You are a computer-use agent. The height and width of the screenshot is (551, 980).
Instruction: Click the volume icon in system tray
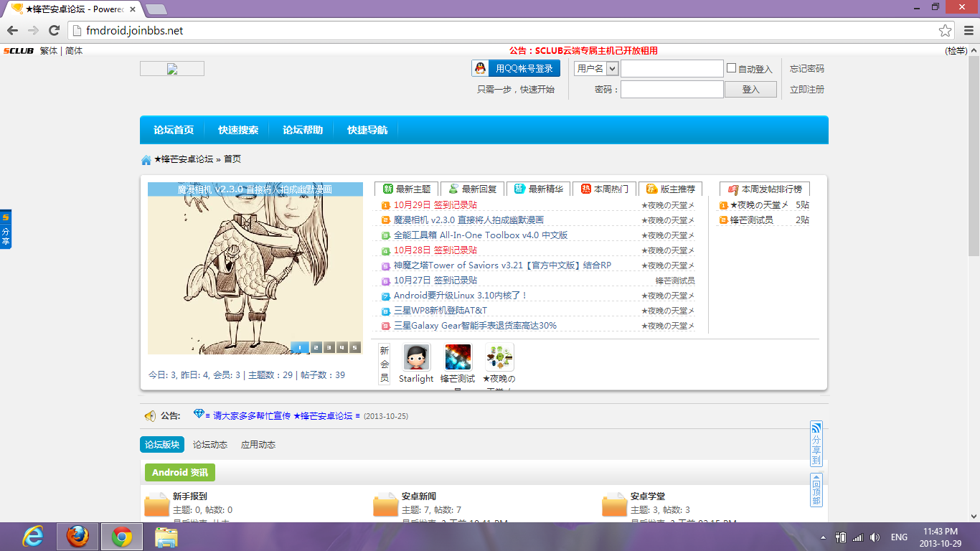(x=875, y=537)
